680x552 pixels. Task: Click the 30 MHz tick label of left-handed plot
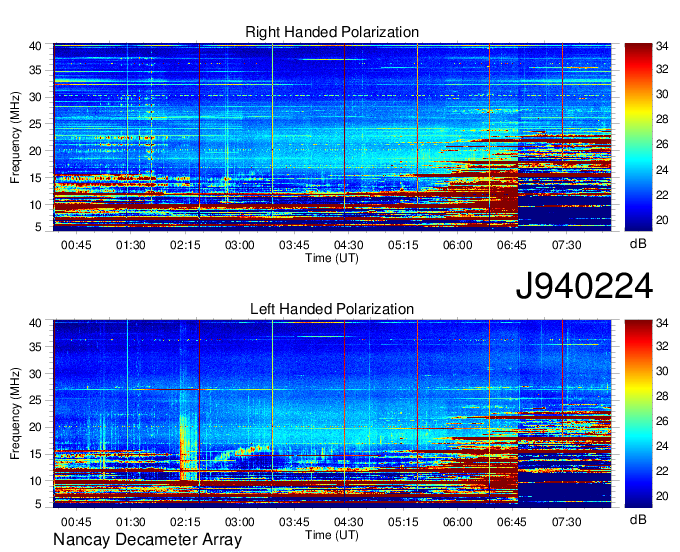point(35,374)
